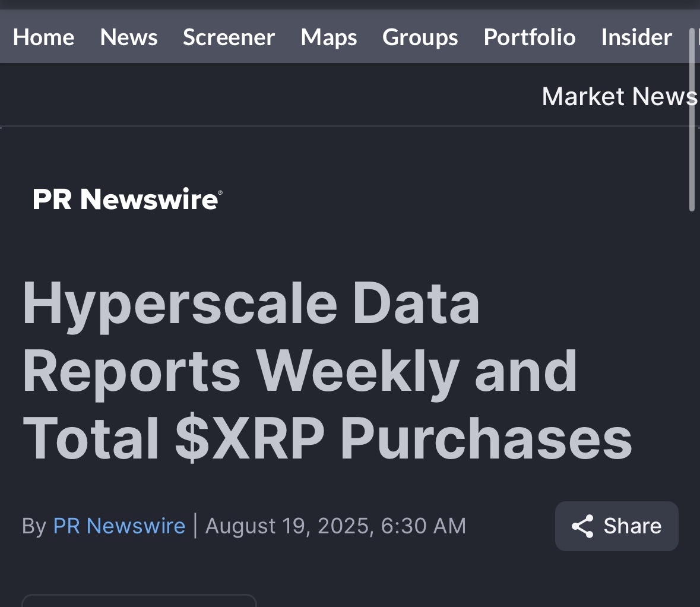700x607 pixels.
Task: Go to the News section
Action: [129, 37]
